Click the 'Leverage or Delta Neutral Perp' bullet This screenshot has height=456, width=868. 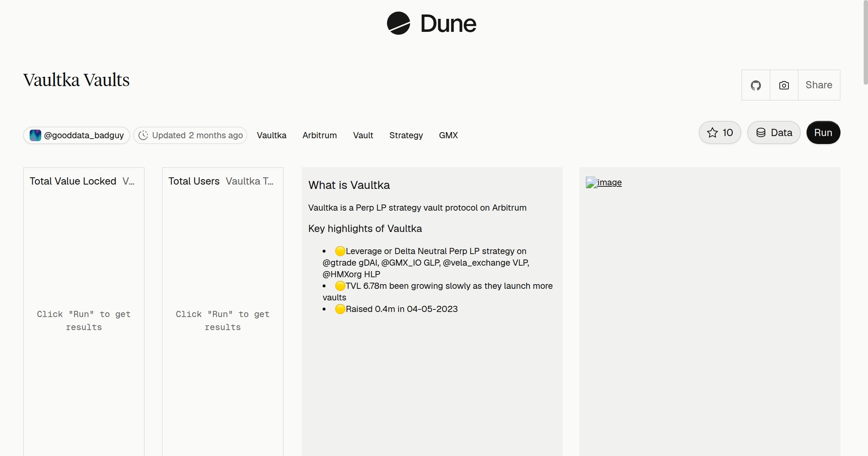pyautogui.click(x=426, y=263)
